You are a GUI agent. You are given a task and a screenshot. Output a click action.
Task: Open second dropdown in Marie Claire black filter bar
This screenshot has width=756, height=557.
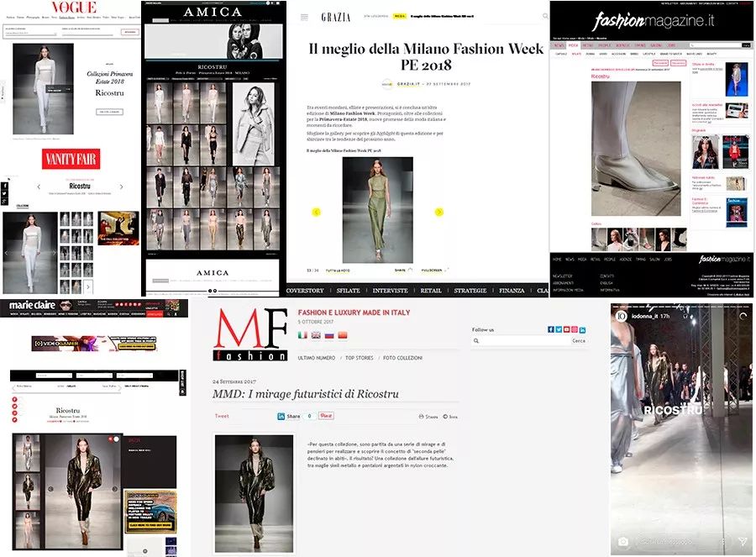coord(94,376)
